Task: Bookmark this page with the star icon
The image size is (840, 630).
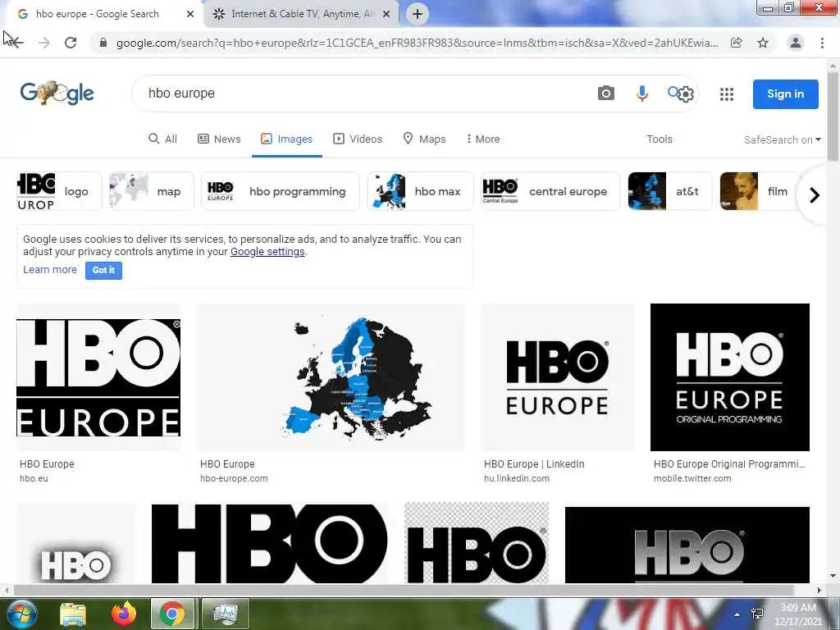Action: pos(763,43)
